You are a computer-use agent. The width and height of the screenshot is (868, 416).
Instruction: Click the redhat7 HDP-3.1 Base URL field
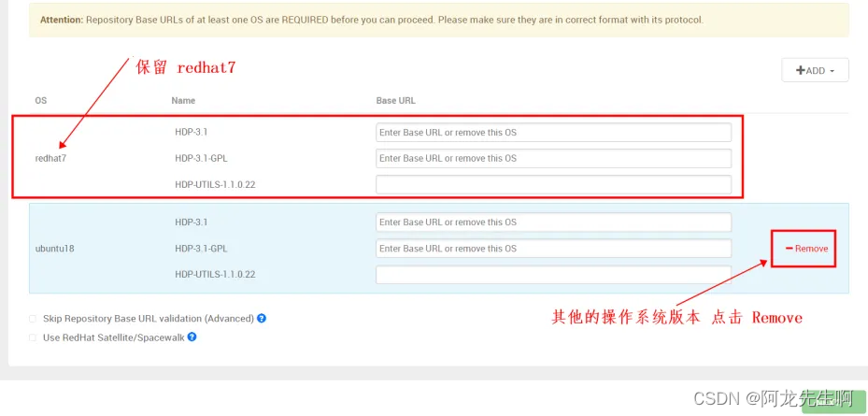[553, 133]
